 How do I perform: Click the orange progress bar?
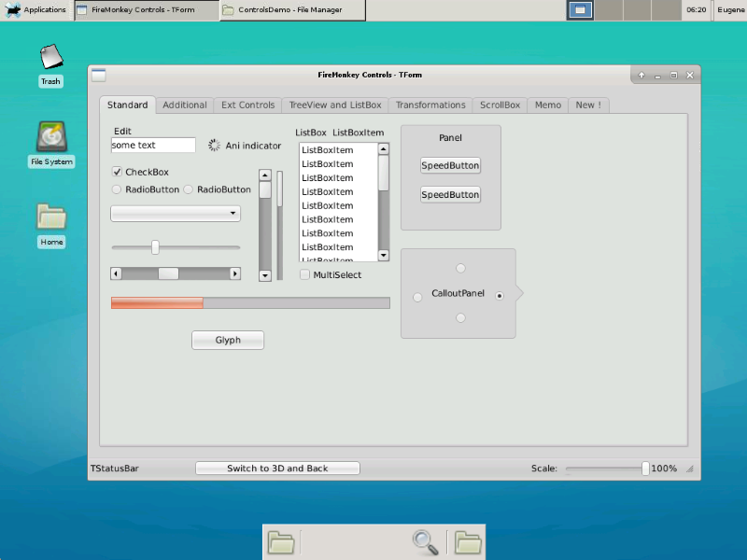point(250,302)
